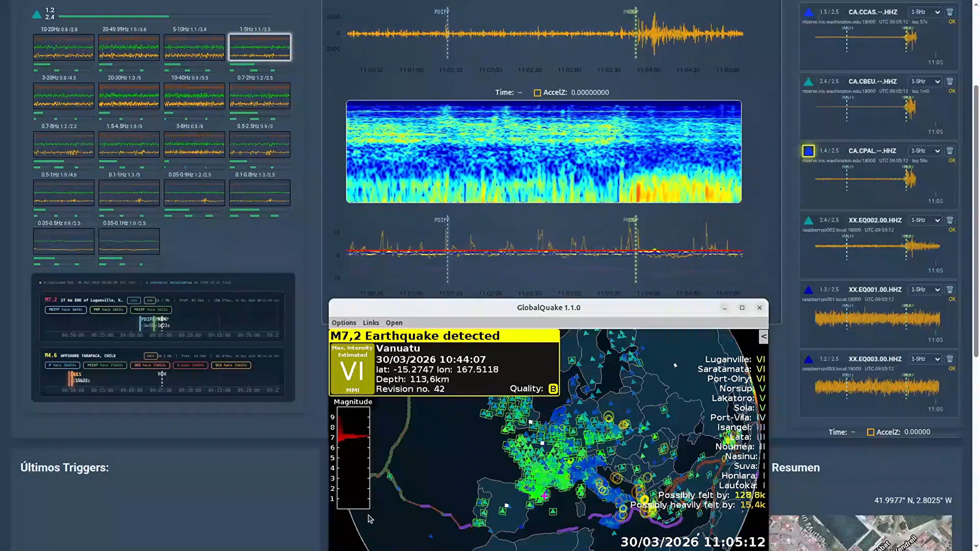
Task: Delete the CA.CCAS station with trash icon
Action: click(x=950, y=12)
